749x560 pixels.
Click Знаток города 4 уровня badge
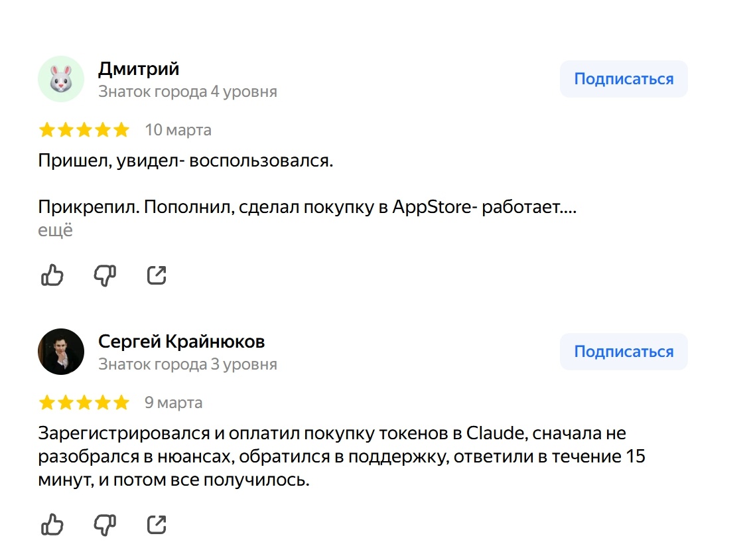(x=188, y=92)
